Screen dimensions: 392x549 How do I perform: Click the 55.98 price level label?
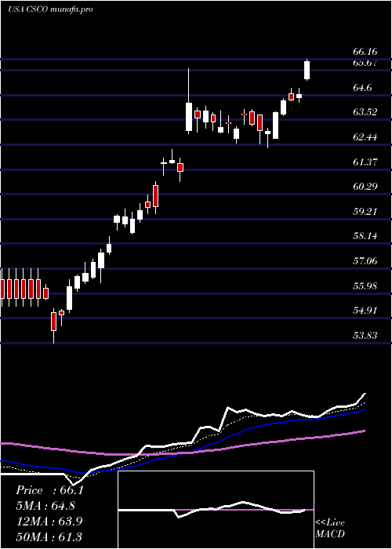tap(365, 285)
